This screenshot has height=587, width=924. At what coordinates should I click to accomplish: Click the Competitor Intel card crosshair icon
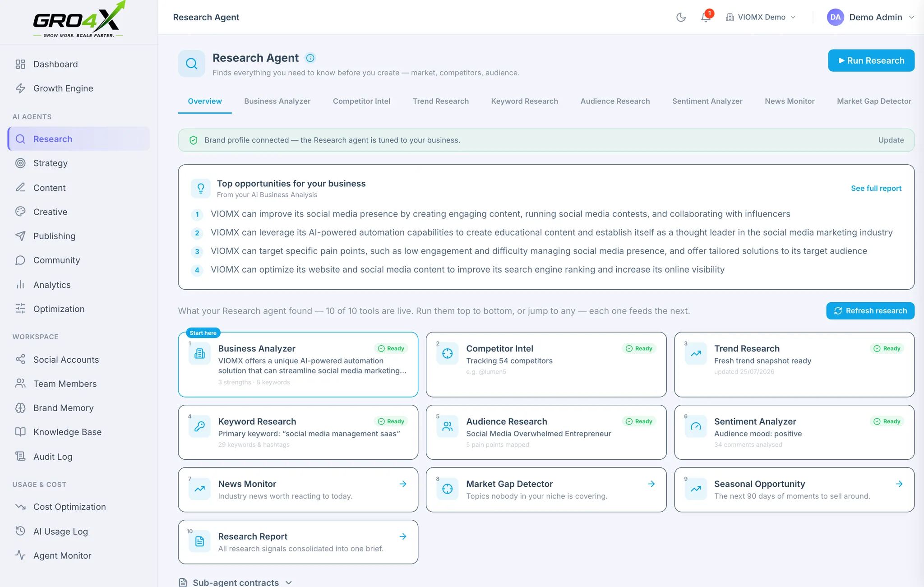[448, 353]
